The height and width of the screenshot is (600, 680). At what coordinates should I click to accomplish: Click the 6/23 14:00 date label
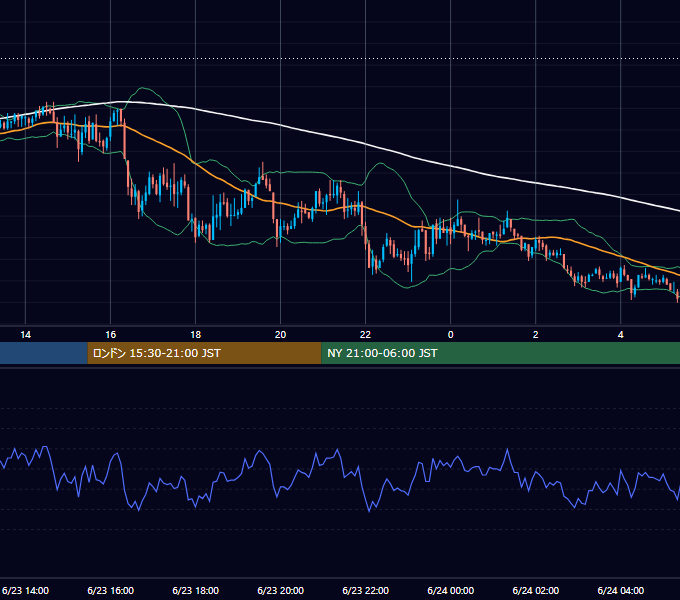25,590
